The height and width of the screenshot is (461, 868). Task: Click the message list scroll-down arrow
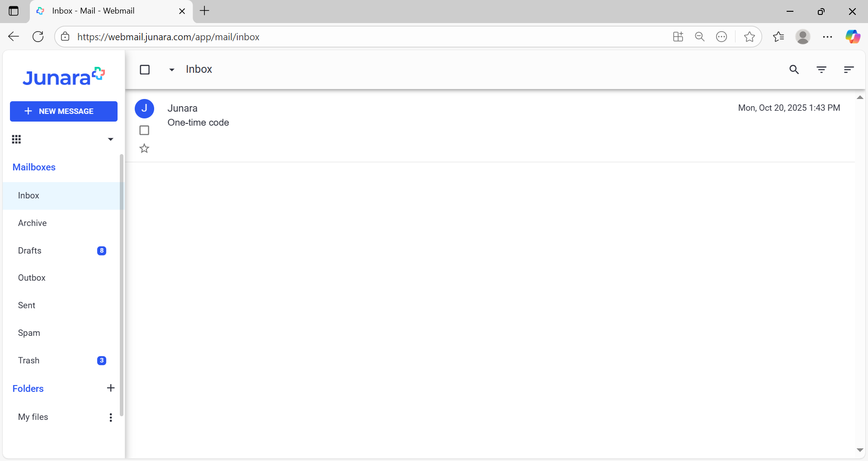860,450
